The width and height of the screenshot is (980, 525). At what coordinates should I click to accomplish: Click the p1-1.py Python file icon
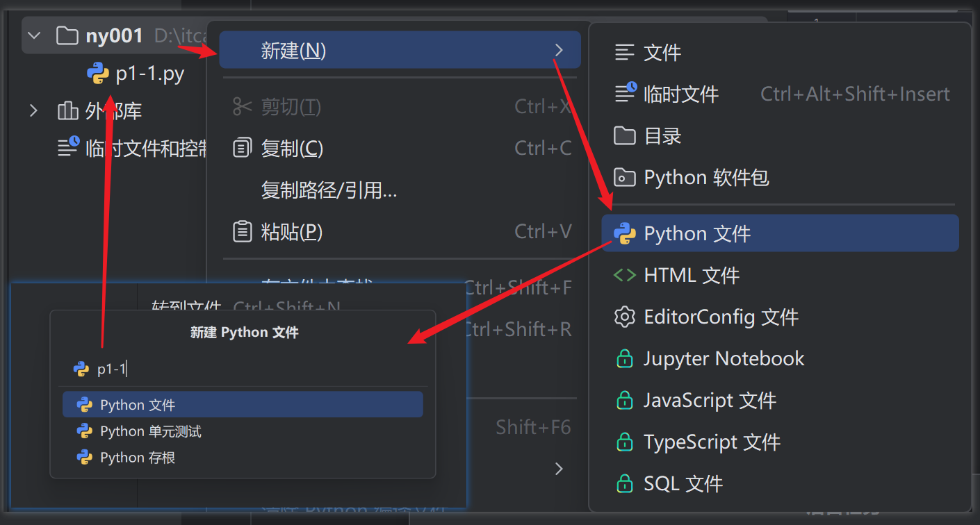98,73
